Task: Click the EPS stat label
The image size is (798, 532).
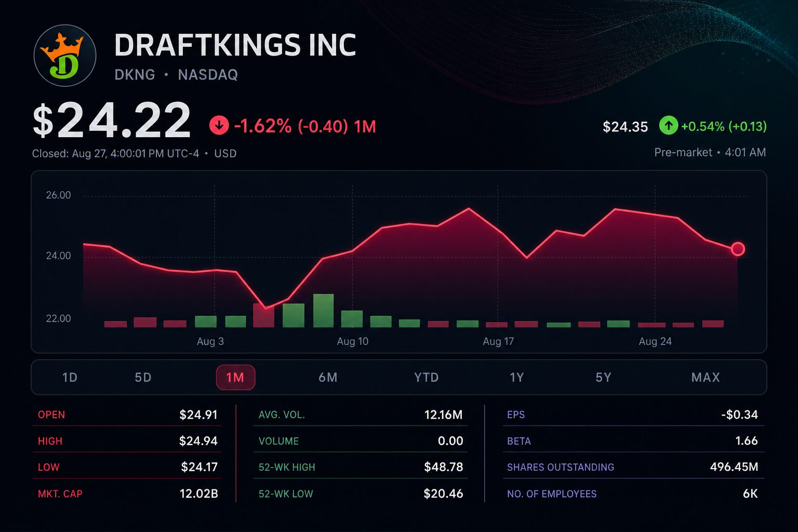Action: tap(516, 415)
